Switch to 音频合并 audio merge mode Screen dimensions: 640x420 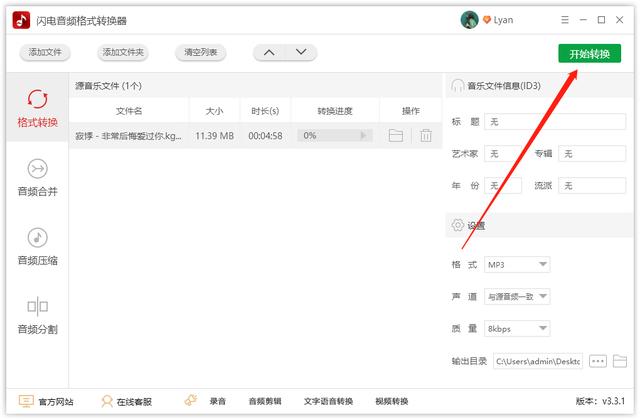[38, 178]
